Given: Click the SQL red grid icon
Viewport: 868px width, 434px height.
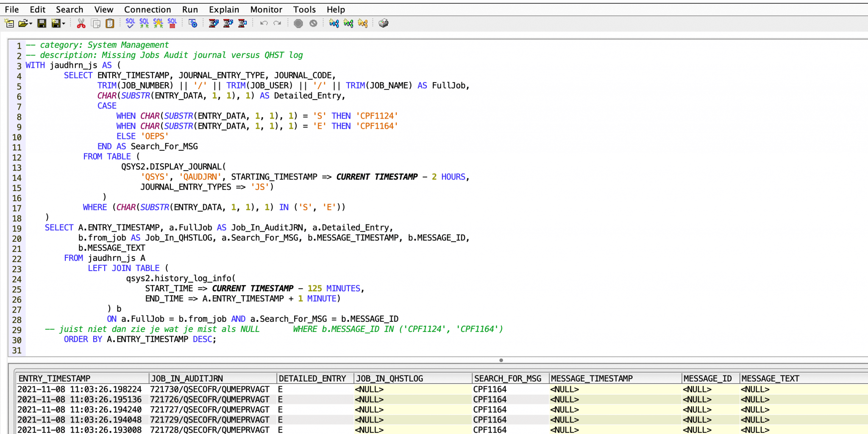Looking at the screenshot, I should tap(172, 23).
